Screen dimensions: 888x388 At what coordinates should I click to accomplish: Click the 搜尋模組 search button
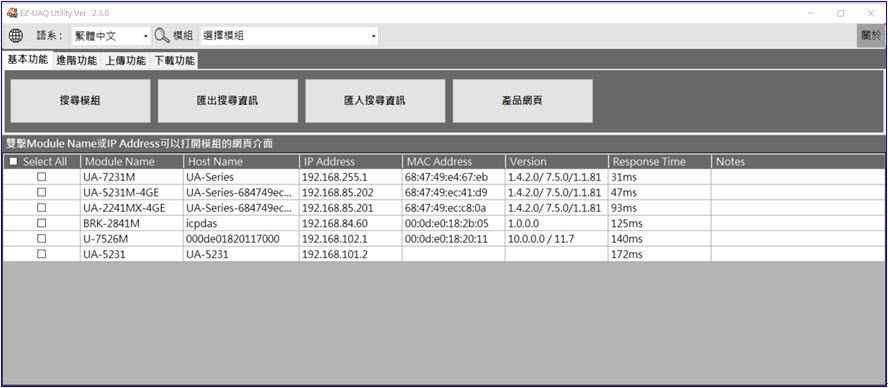(x=80, y=101)
